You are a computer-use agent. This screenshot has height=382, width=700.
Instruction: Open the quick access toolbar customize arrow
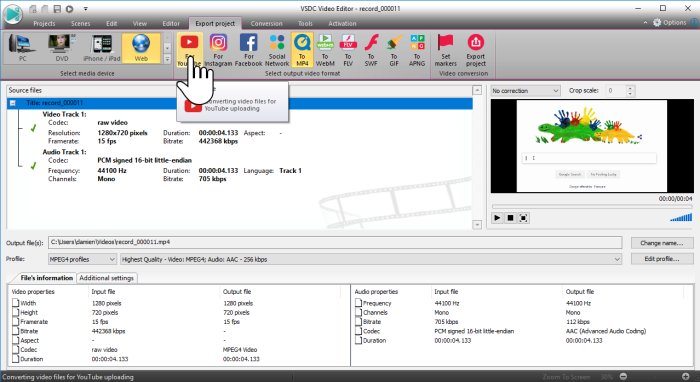86,8
